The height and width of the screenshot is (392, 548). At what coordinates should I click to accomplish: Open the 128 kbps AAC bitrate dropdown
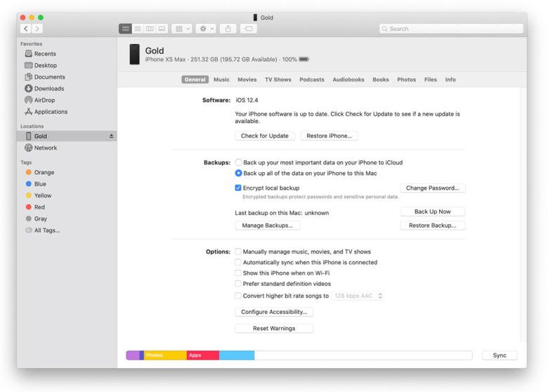click(358, 296)
